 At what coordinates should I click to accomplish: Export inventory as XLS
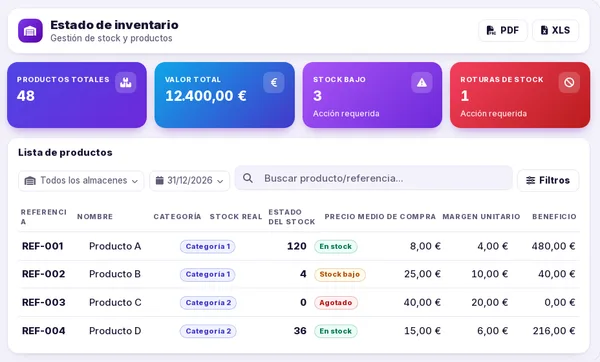(x=555, y=30)
